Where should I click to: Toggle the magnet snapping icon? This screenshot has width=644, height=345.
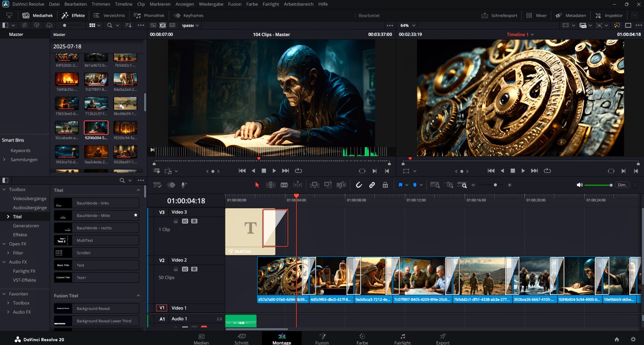[359, 185]
